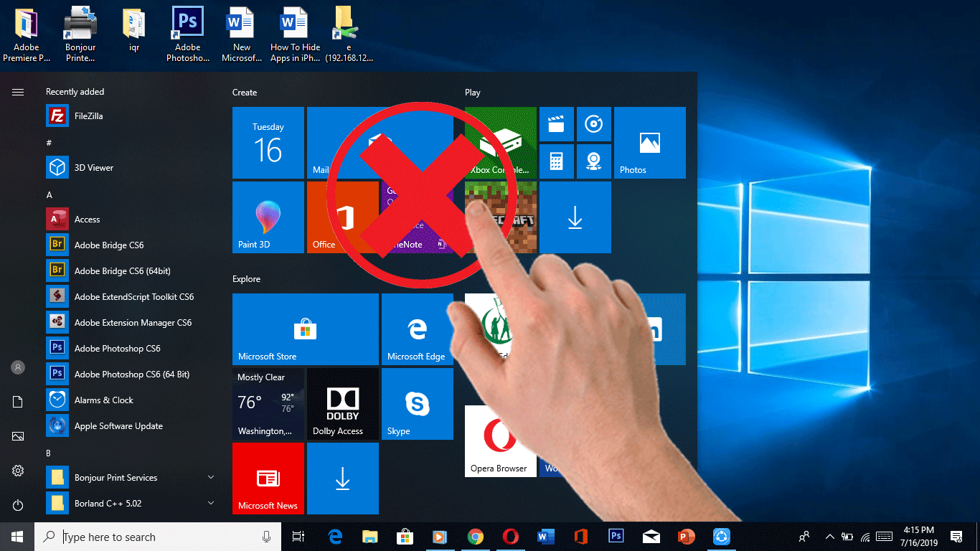The width and height of the screenshot is (980, 551).
Task: Expand the Bonjour Print Services folder
Action: (x=131, y=478)
